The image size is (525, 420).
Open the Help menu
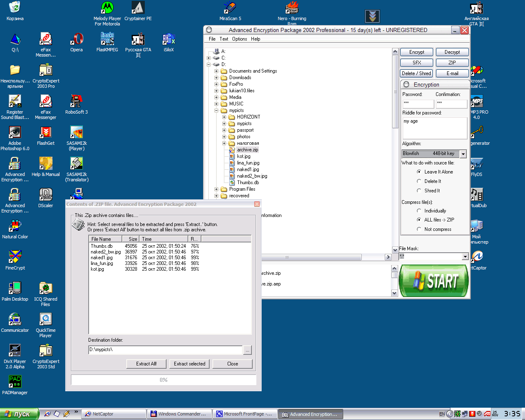coord(256,39)
